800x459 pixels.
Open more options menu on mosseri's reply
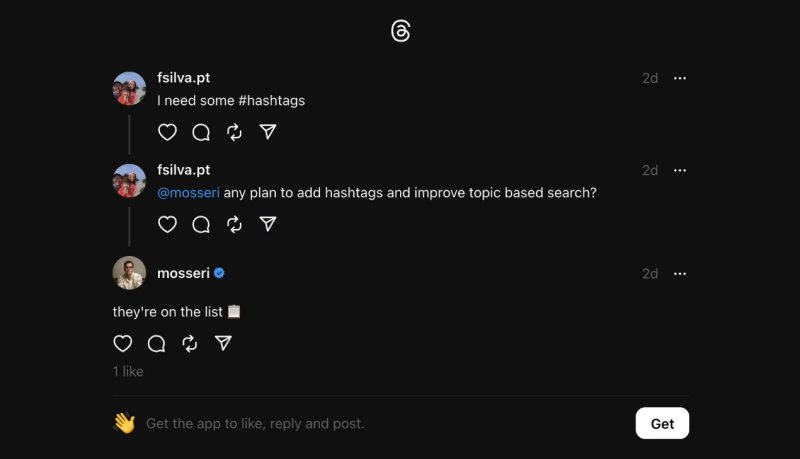coord(680,273)
